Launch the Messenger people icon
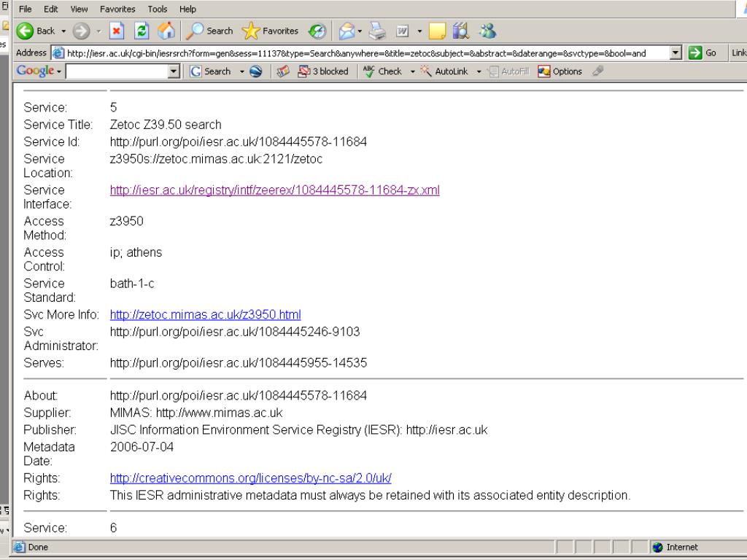 [x=487, y=31]
